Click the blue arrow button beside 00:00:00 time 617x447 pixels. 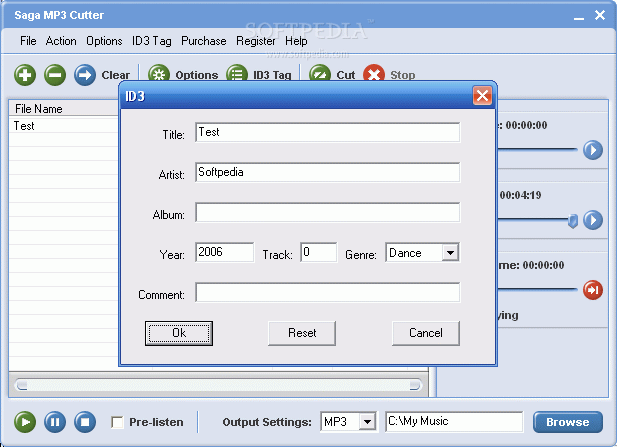tap(593, 150)
